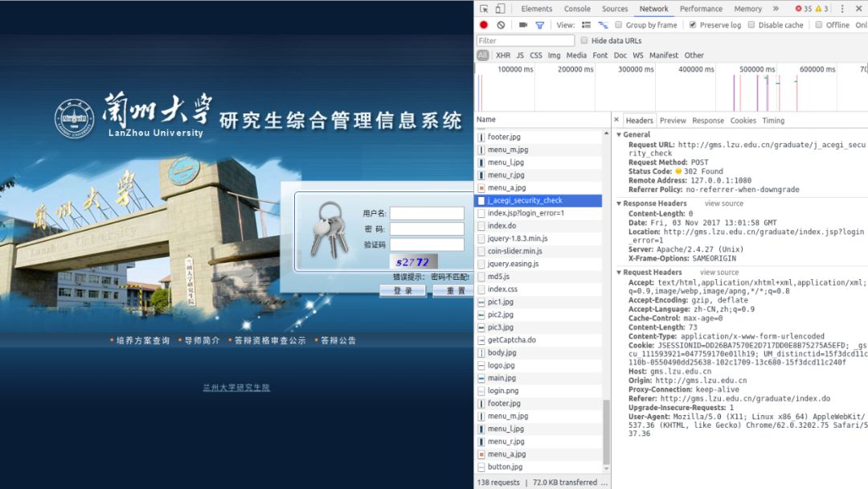Image resolution: width=868 pixels, height=489 pixels.
Task: Check the Offline checkbox
Action: [819, 25]
